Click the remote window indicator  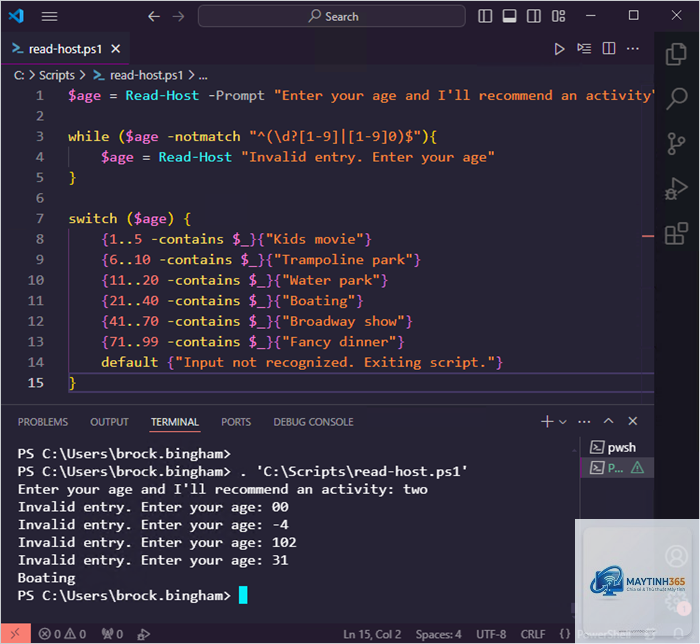[x=16, y=633]
